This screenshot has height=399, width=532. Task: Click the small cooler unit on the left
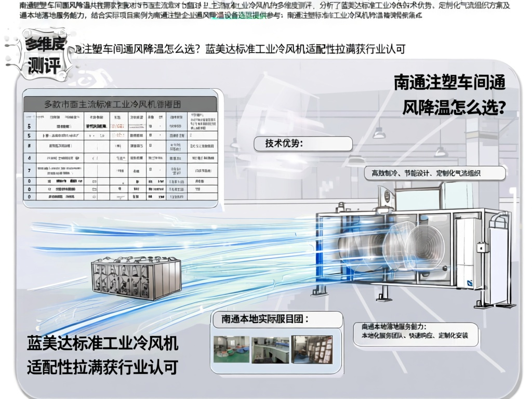(x=136, y=278)
